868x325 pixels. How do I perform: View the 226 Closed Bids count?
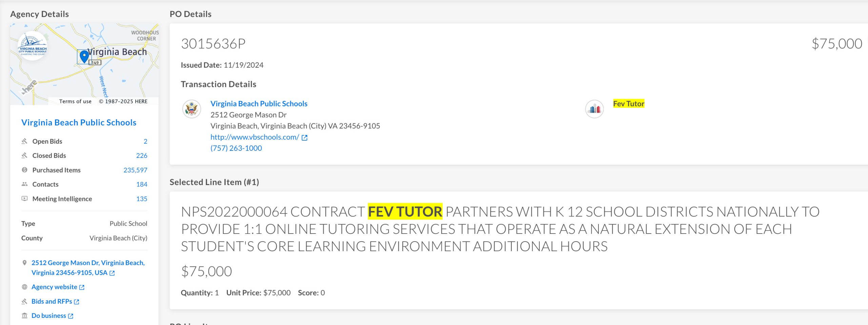(141, 156)
